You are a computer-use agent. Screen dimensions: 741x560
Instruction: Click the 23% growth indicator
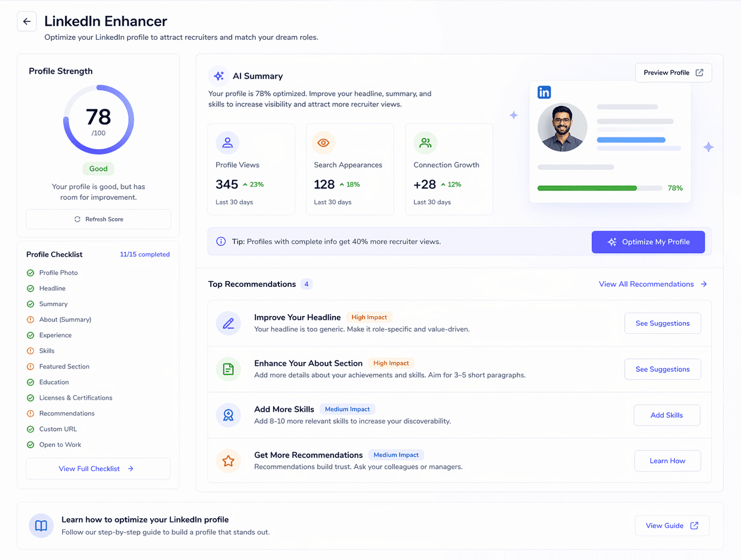[253, 184]
